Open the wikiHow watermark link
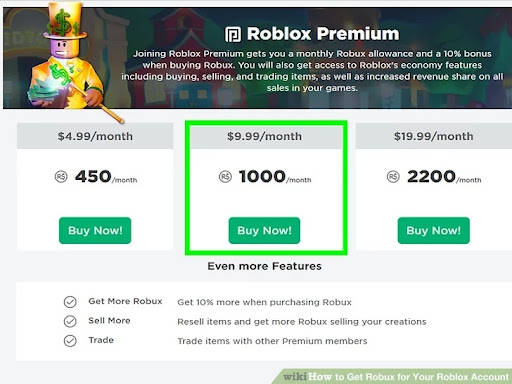Viewport: 512px width, 384px height. (396, 377)
